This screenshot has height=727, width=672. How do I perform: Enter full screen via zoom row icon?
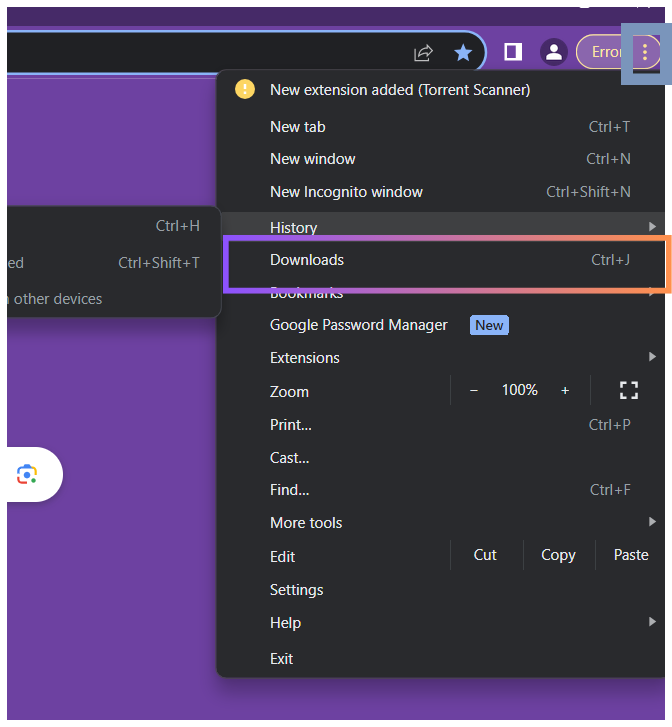(629, 390)
